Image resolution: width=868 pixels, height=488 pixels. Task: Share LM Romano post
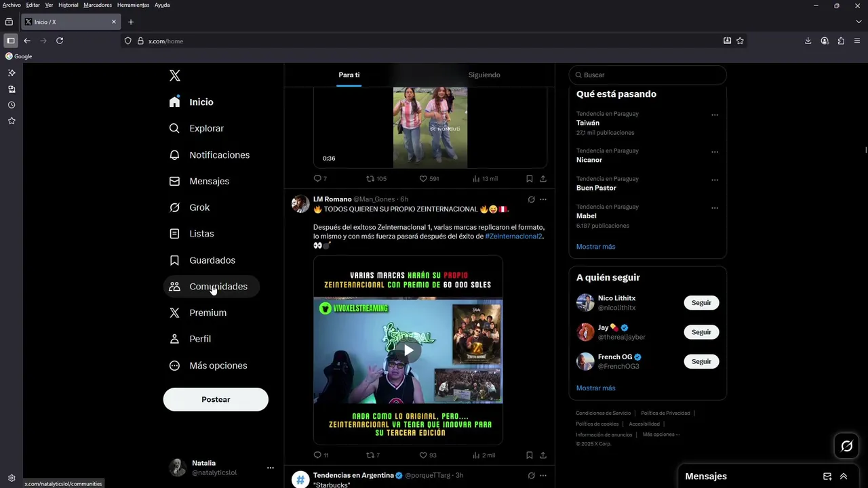coord(542,455)
